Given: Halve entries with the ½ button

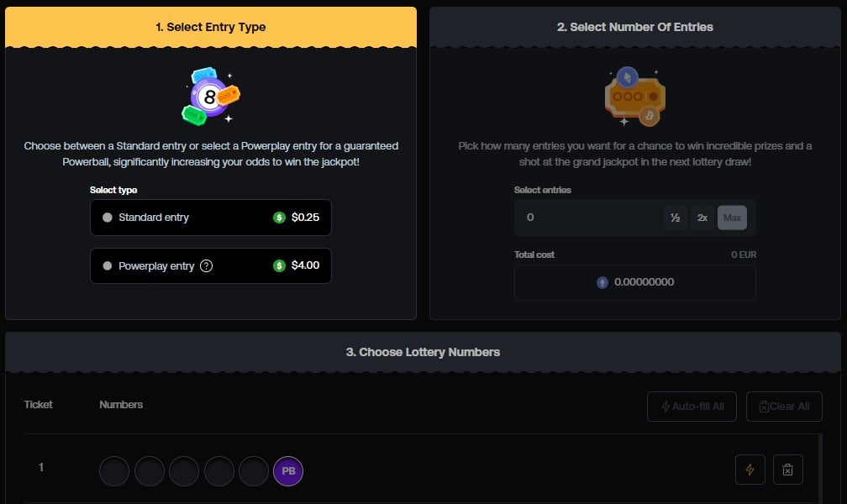Looking at the screenshot, I should coord(674,218).
